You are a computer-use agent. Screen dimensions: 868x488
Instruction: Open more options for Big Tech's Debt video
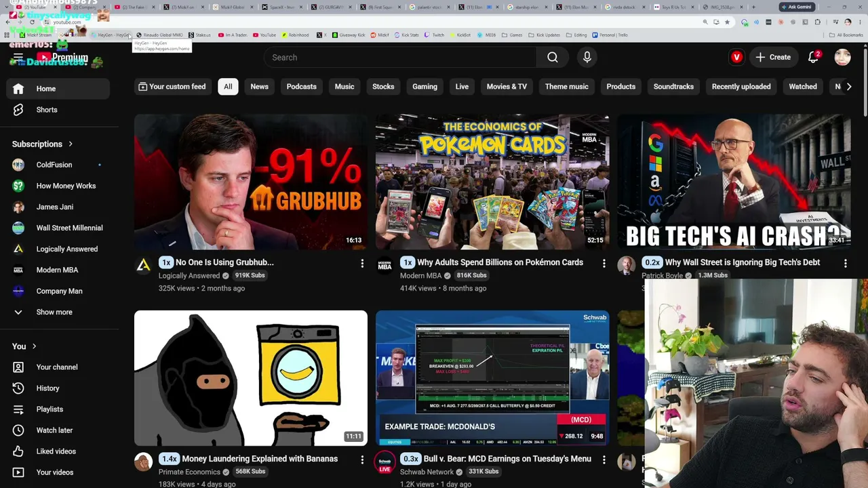(845, 263)
